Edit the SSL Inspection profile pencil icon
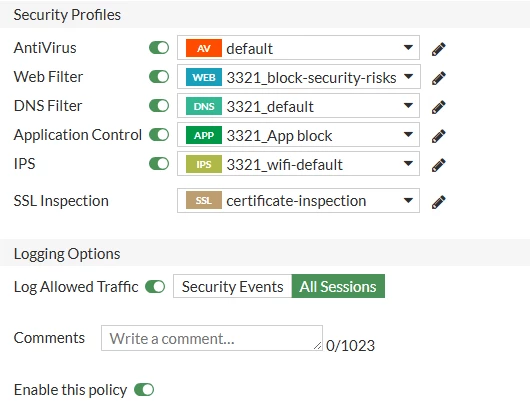 pos(439,202)
